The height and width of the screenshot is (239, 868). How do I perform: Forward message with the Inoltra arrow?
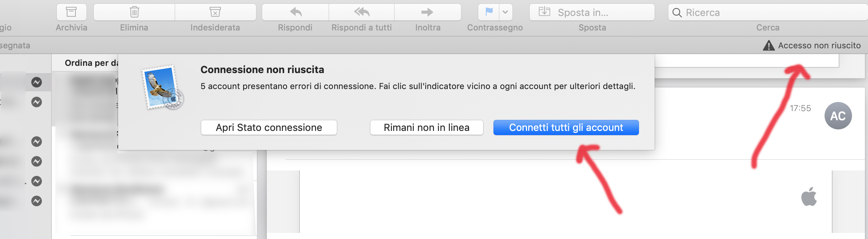coord(428,12)
